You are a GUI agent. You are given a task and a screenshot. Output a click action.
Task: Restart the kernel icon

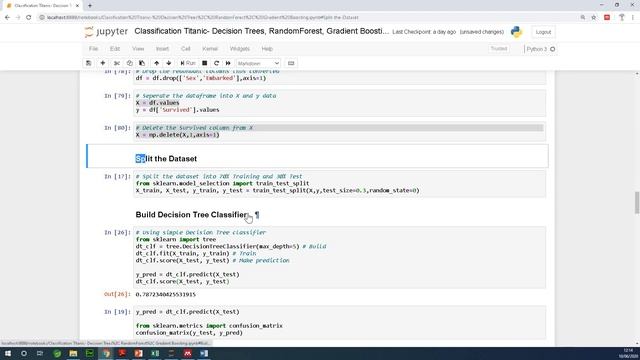(x=216, y=63)
